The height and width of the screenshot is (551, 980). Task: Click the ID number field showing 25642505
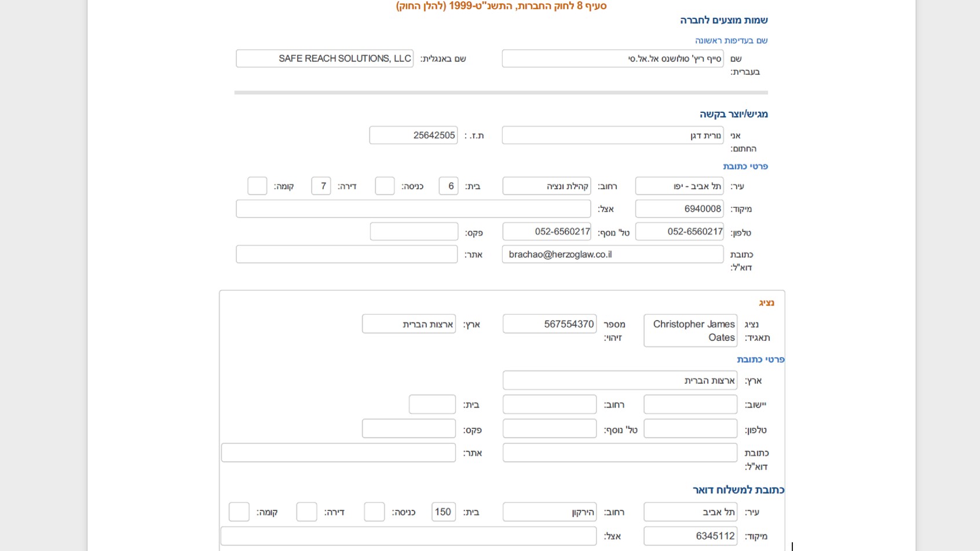point(413,135)
